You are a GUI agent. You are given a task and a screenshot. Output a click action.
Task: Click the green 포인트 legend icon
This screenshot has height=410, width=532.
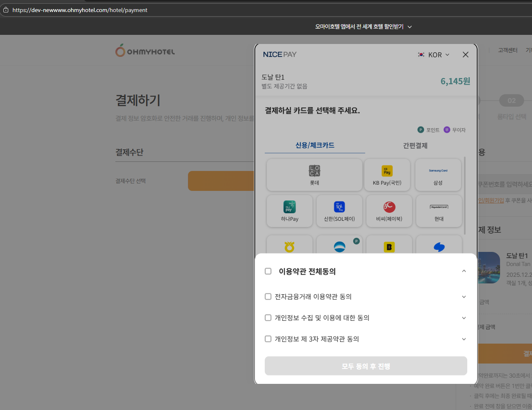coord(421,130)
